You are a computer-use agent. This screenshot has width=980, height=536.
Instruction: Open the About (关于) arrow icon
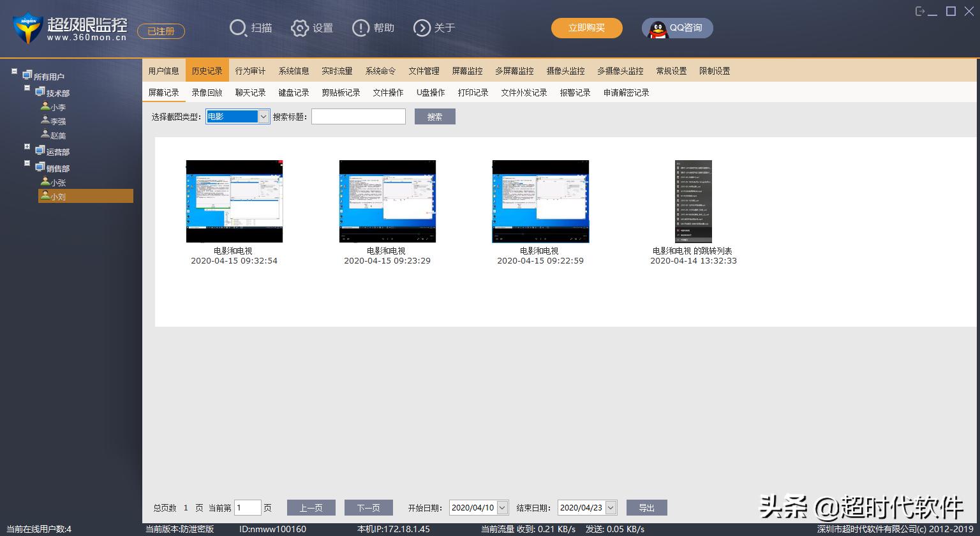pyautogui.click(x=422, y=28)
